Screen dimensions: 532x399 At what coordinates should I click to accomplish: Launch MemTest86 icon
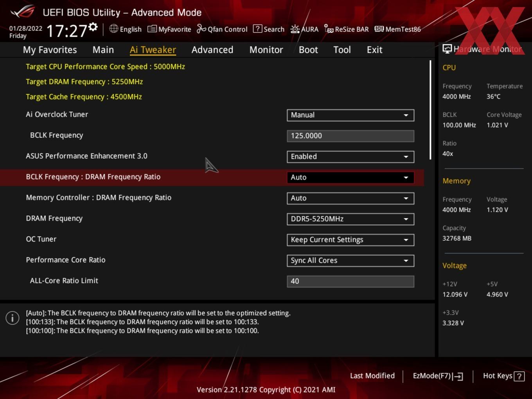[x=379, y=29]
